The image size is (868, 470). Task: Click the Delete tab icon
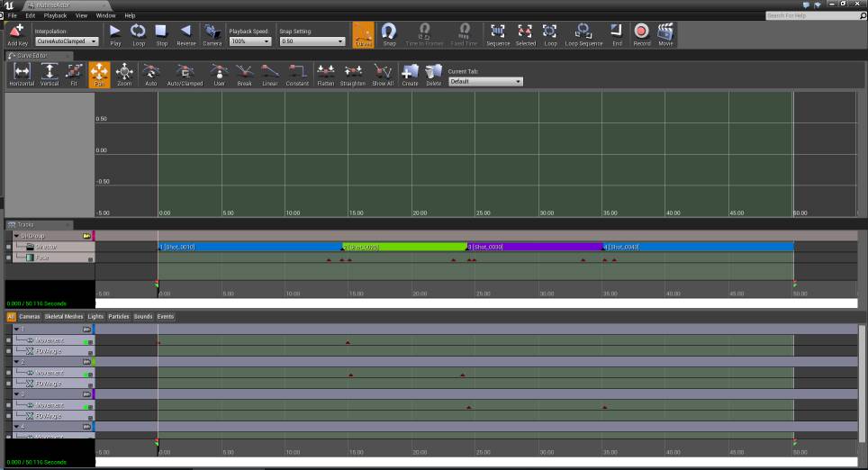tap(433, 75)
